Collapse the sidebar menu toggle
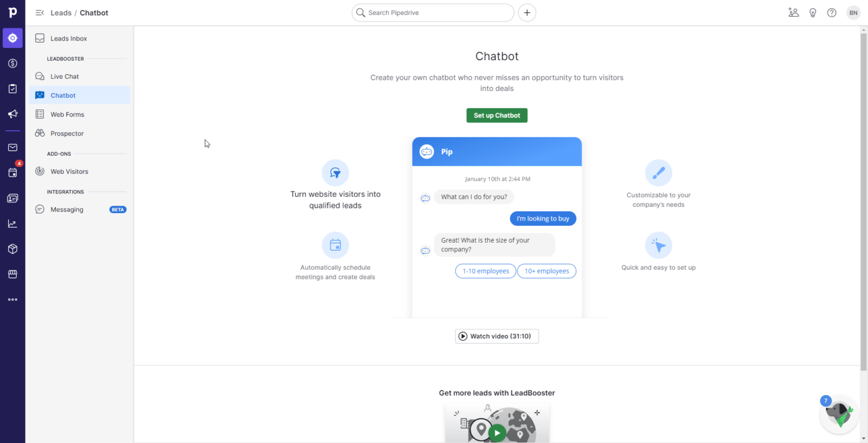This screenshot has width=868, height=443. [39, 13]
